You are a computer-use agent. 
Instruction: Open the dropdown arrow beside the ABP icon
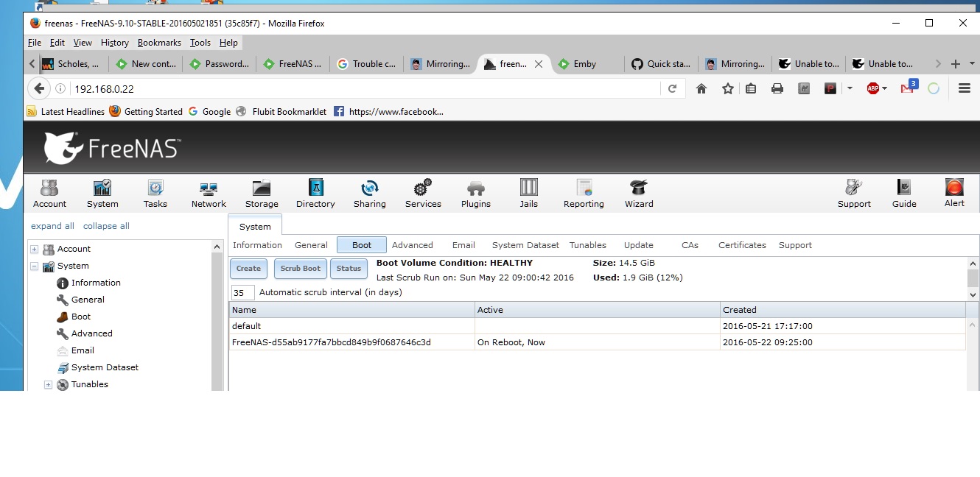885,88
